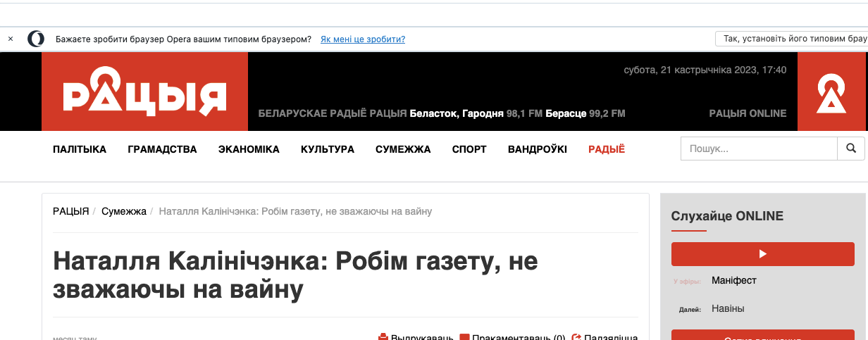Click the Opera logo in the prompt bar
This screenshot has width=868, height=340.
point(36,39)
